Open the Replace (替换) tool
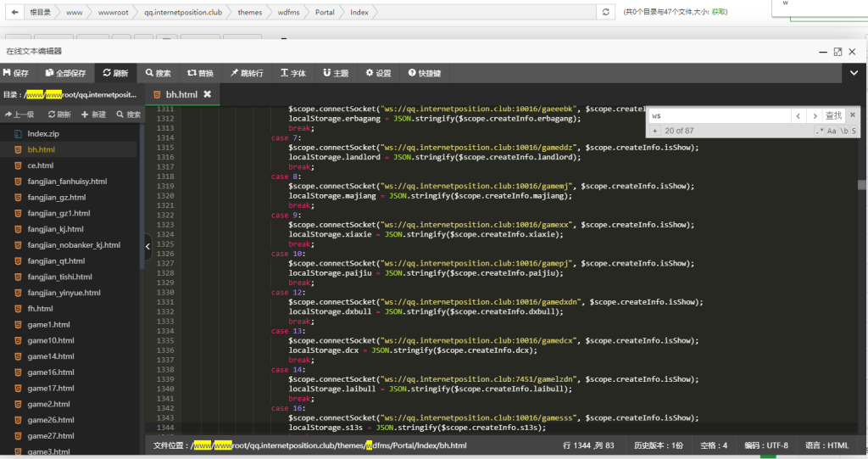 [x=200, y=73]
